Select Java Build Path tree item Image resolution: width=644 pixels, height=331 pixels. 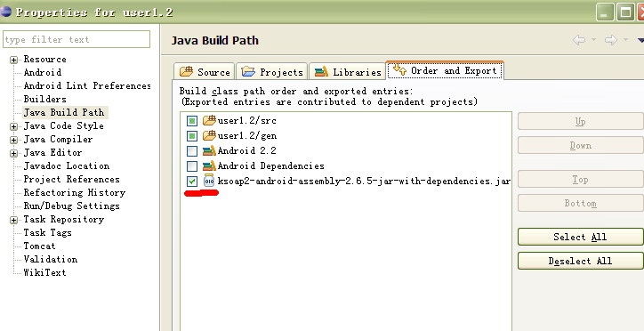tap(64, 112)
